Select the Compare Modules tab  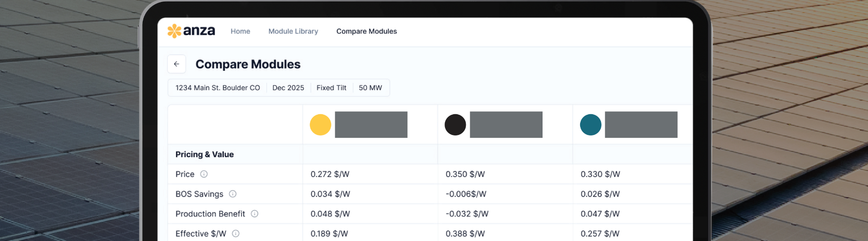tap(366, 31)
